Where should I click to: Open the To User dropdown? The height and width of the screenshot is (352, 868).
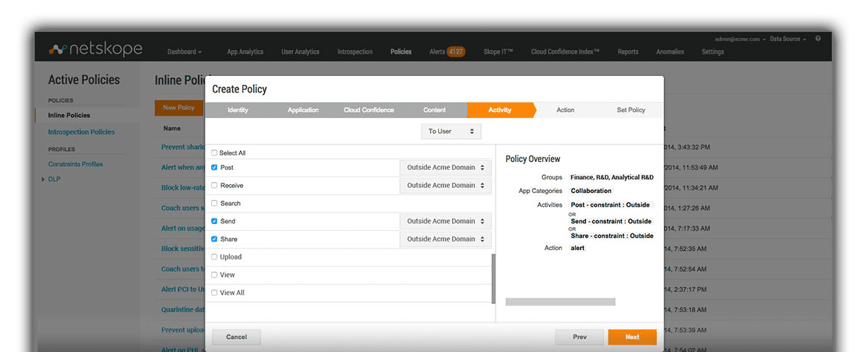(451, 132)
